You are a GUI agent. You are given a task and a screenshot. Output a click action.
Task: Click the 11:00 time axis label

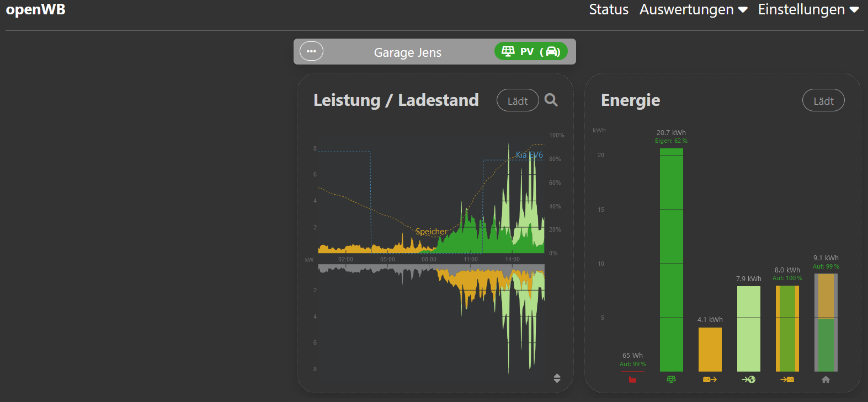point(471,259)
